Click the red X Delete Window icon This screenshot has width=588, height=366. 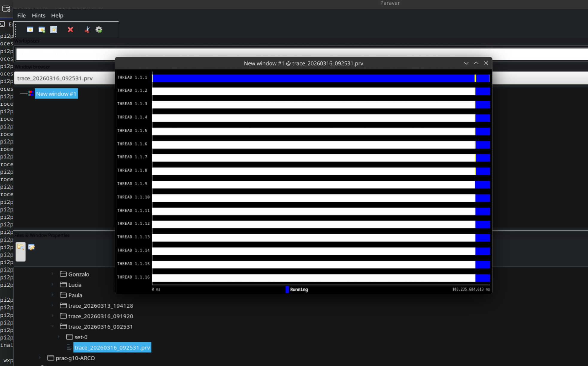[x=70, y=30]
